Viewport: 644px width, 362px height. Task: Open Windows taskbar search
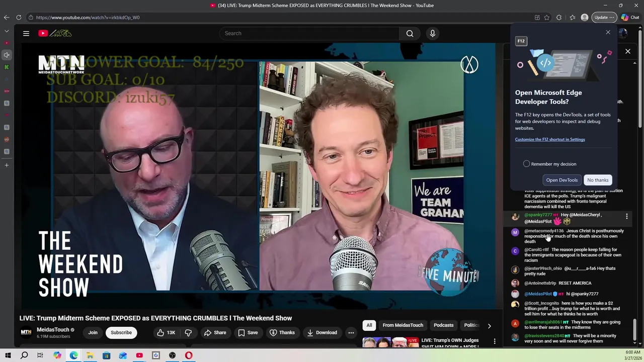click(24, 355)
